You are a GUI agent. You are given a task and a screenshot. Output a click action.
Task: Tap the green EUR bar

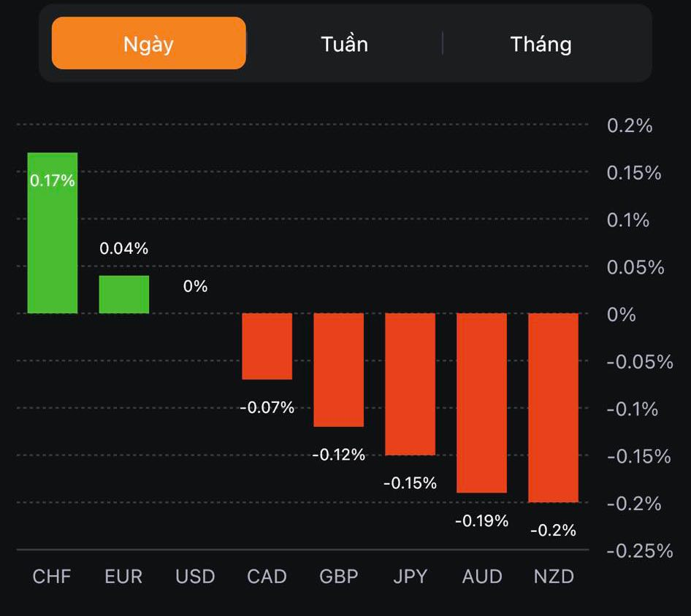click(x=124, y=295)
